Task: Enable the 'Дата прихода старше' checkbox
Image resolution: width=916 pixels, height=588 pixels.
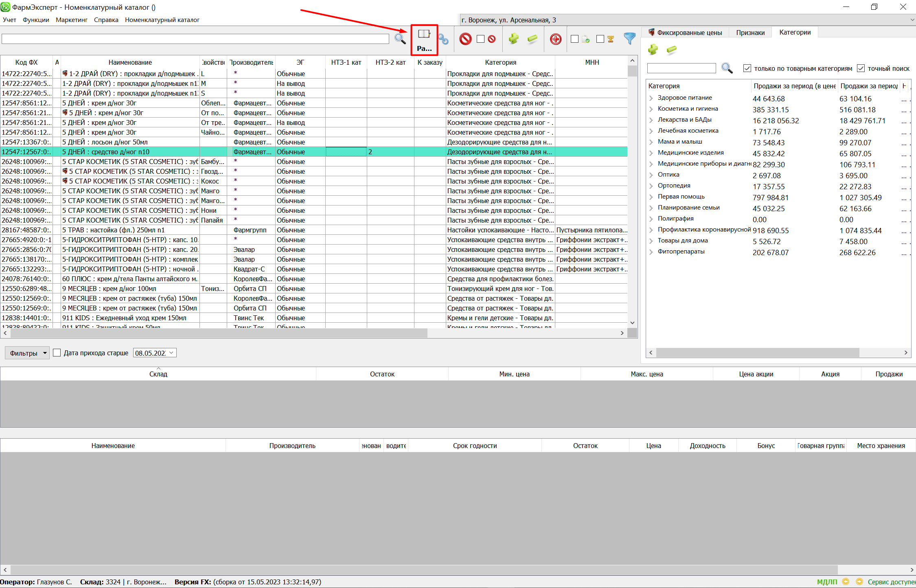Action: (x=57, y=353)
